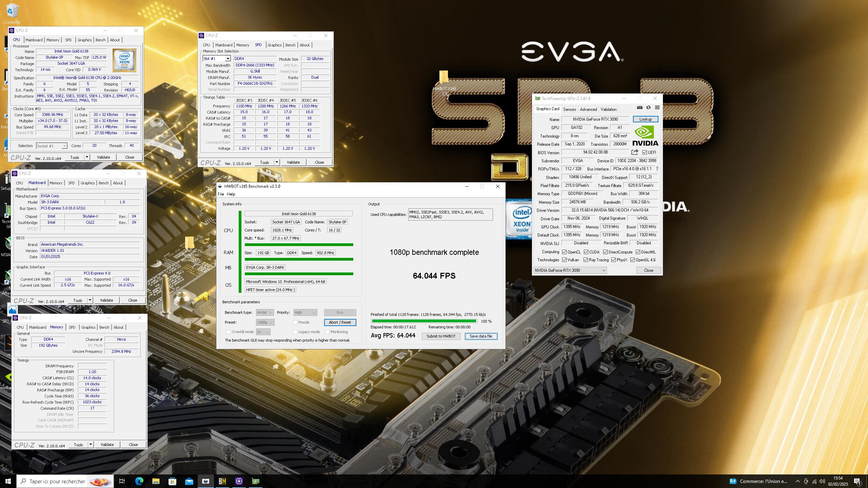
Task: Open the Slot #1 dropdown in SPD window
Action: (x=217, y=59)
